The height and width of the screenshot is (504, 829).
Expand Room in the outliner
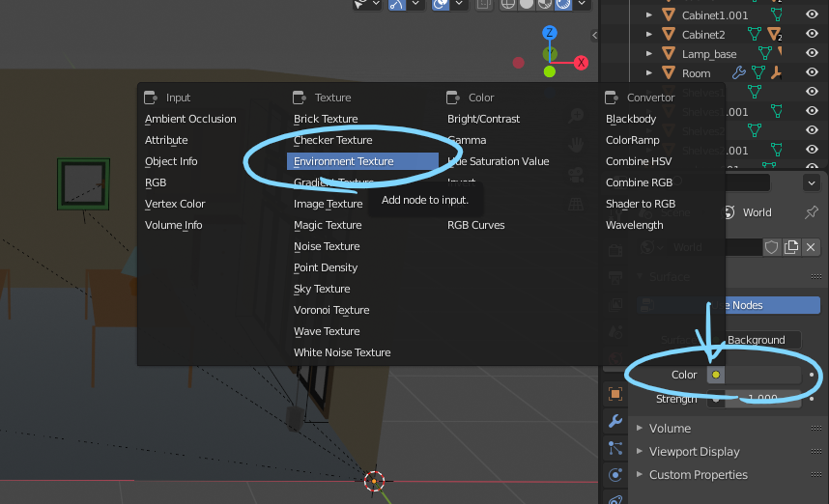(648, 73)
